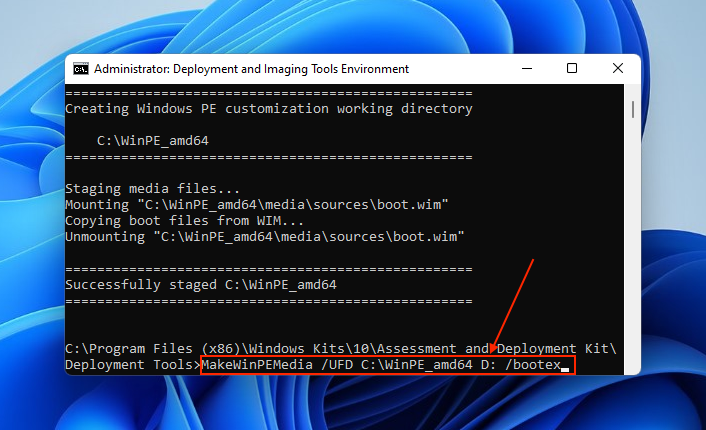706x430 pixels.
Task: Click the prompt path line 'C:\Program Files (x86)\Windows Kits'
Action: [341, 349]
